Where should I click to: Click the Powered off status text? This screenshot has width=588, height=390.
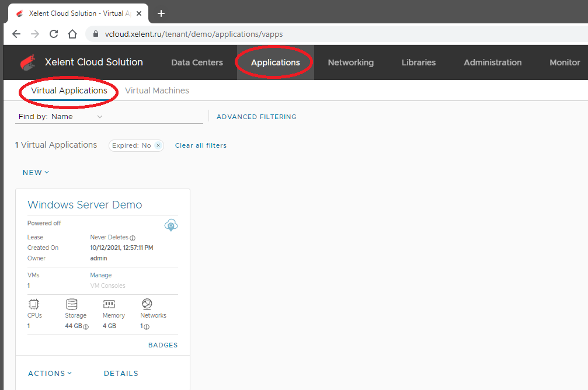[x=44, y=223]
